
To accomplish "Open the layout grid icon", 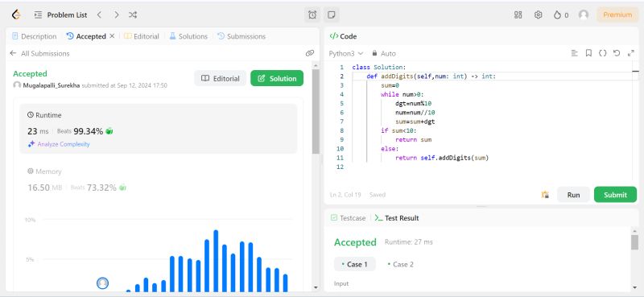I will click(518, 14).
